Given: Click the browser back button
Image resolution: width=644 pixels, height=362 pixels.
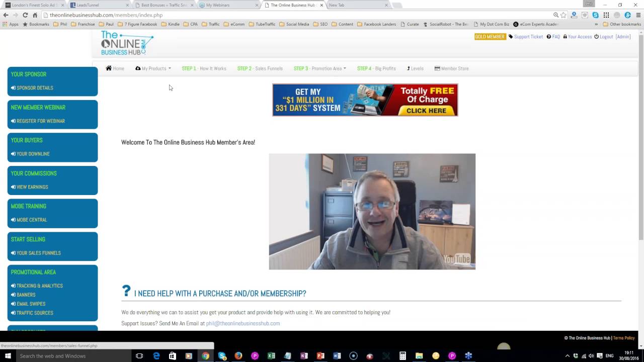Looking at the screenshot, I should [6, 15].
